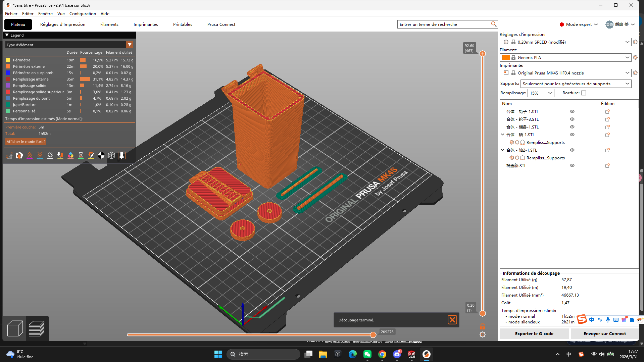Toggle the color changes icon
Viewport: 644px width, 362px height.
click(70, 155)
